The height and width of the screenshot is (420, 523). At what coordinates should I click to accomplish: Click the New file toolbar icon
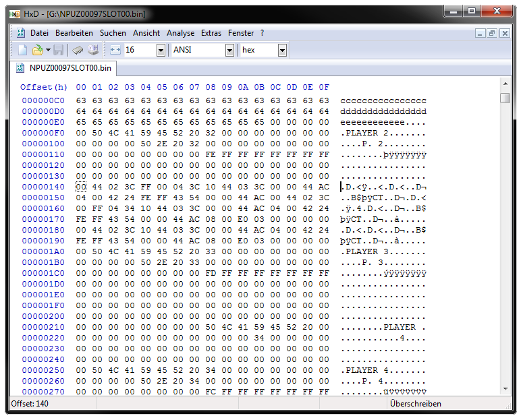(23, 50)
